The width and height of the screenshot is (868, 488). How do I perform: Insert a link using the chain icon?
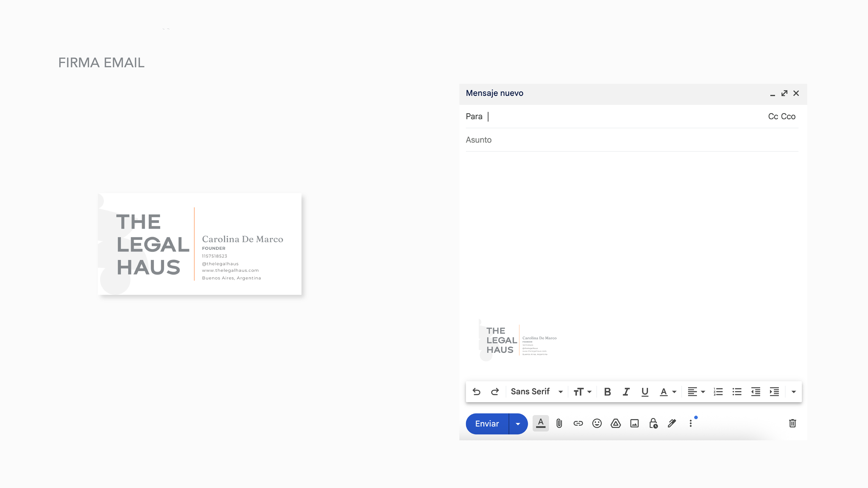pyautogui.click(x=578, y=423)
